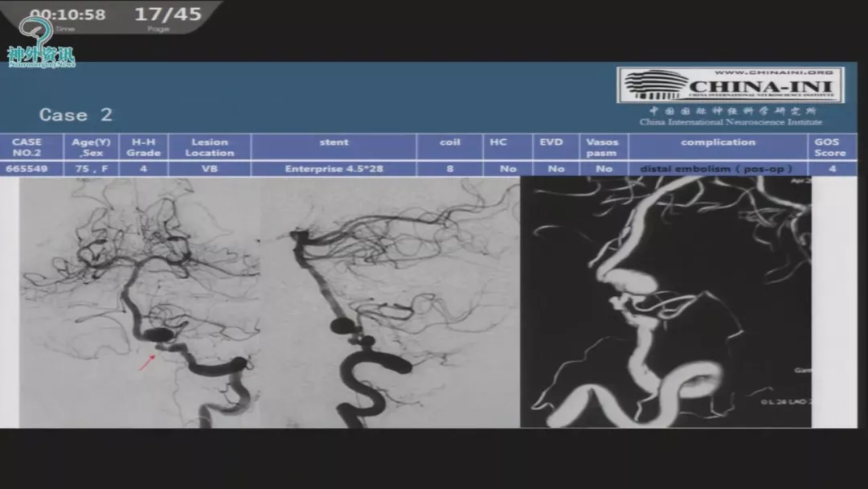Select the "75, F" age cell

[91, 169]
